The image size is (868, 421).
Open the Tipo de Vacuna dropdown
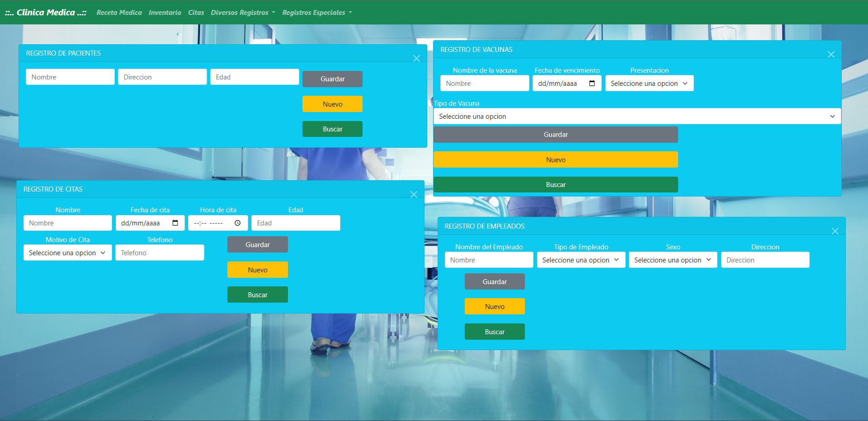(637, 117)
